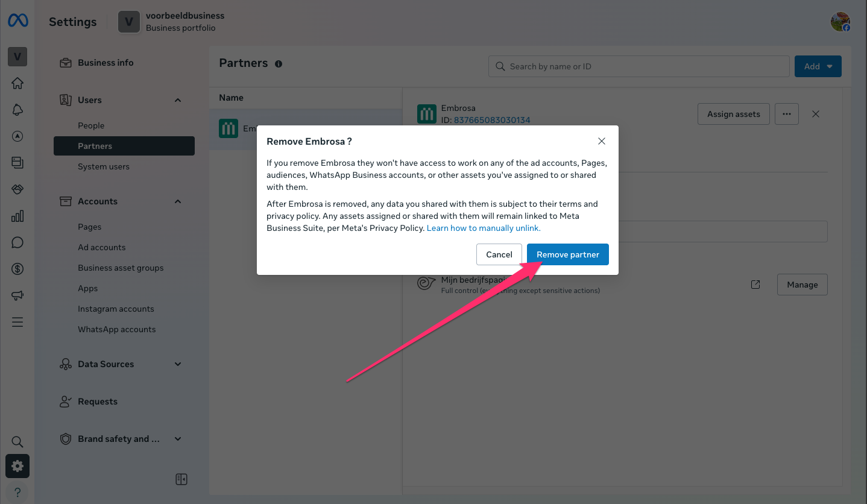Click the Name column header
This screenshot has width=867, height=504.
[232, 98]
